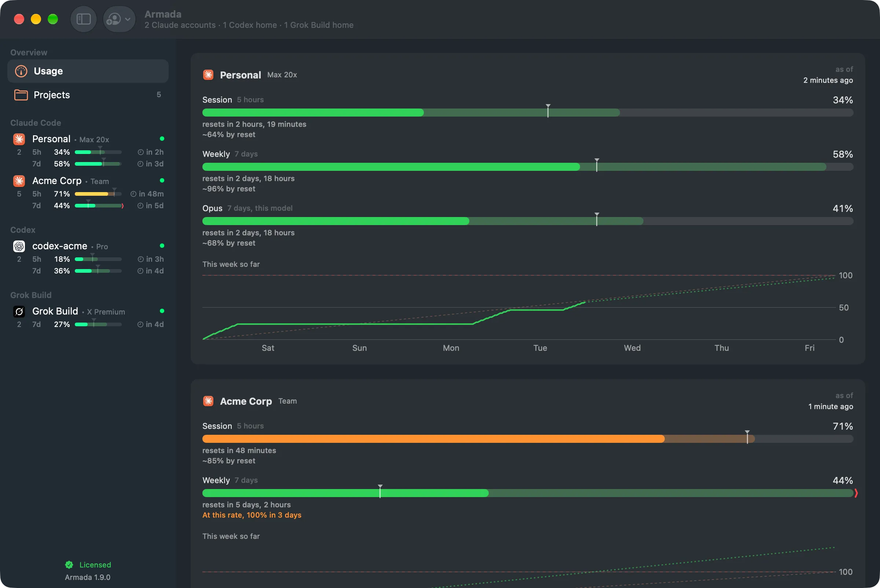Select the Acme Corp Team account row
880x588 pixels.
click(x=88, y=193)
